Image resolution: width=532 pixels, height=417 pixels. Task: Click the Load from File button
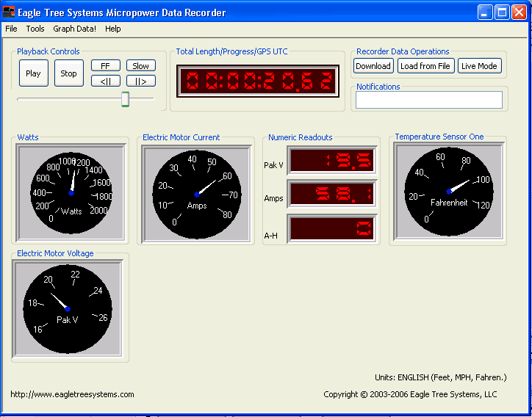(x=425, y=66)
